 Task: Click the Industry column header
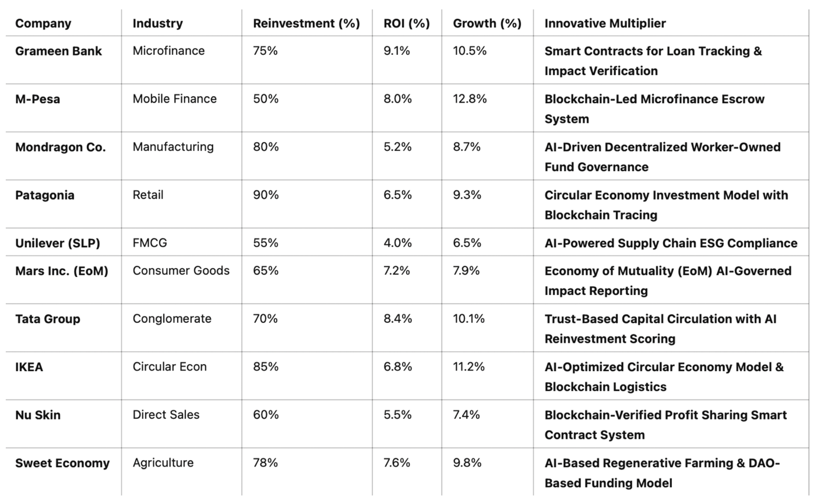tap(158, 23)
